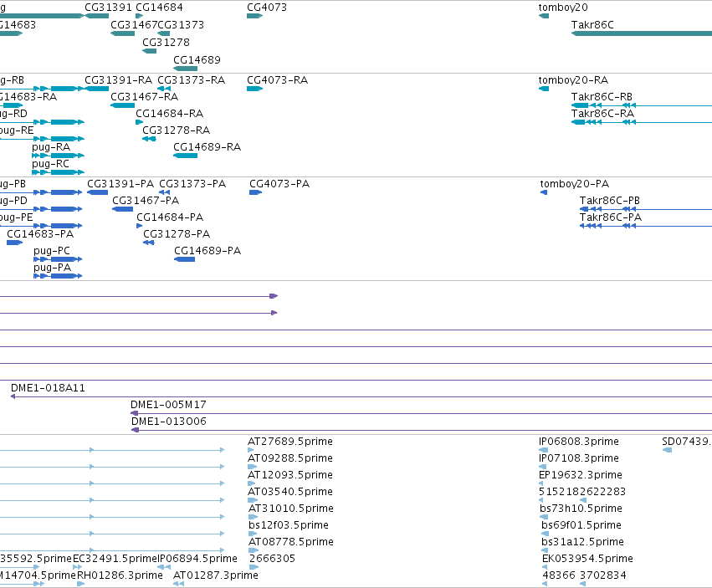Select the CG31373-RA transcript label
Screen dimensions: 712x588
[x=191, y=80]
